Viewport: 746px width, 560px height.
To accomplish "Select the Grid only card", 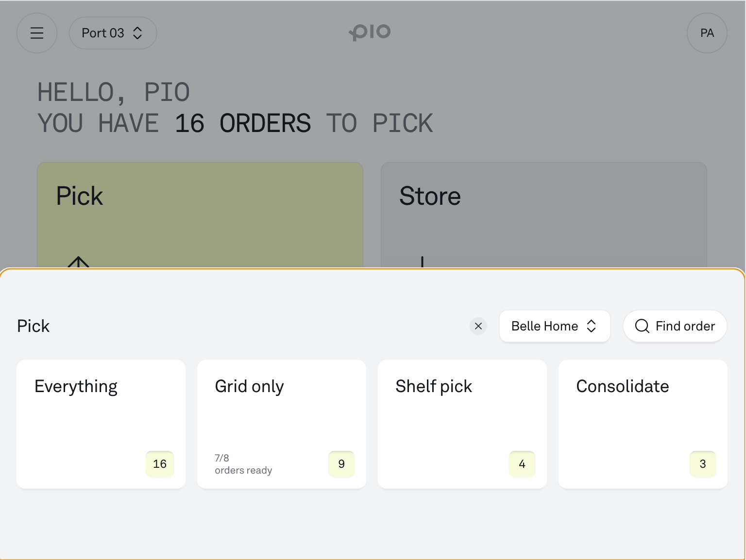I will [x=281, y=424].
